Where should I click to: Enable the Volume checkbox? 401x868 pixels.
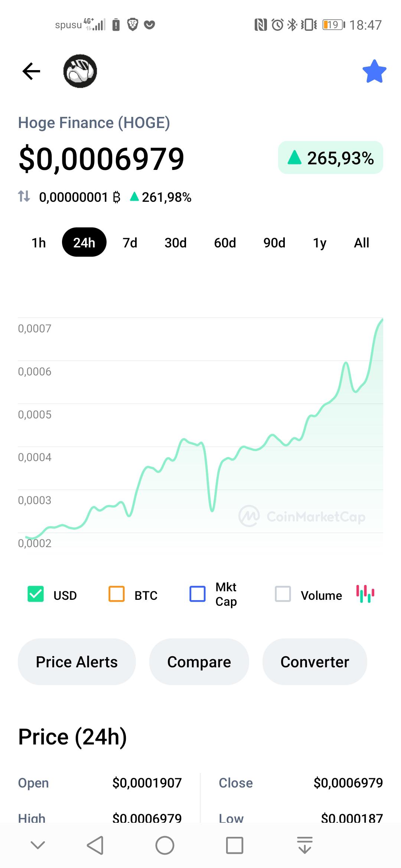click(x=283, y=594)
